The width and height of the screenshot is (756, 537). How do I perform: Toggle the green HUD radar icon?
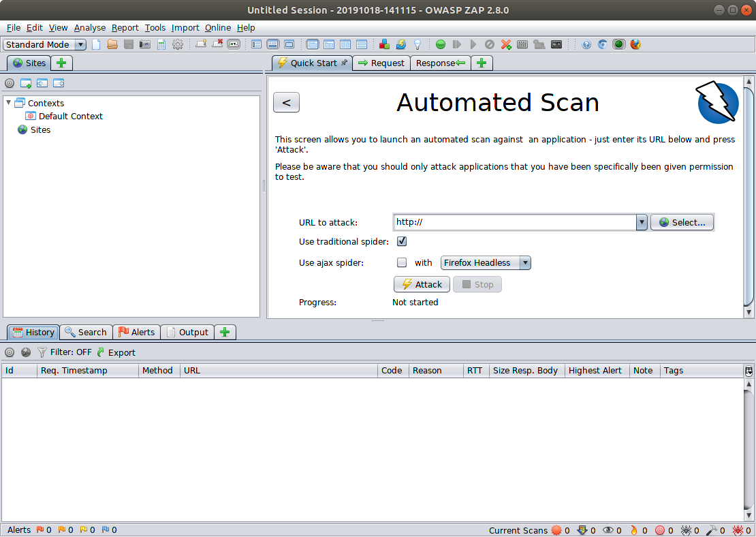(x=619, y=44)
